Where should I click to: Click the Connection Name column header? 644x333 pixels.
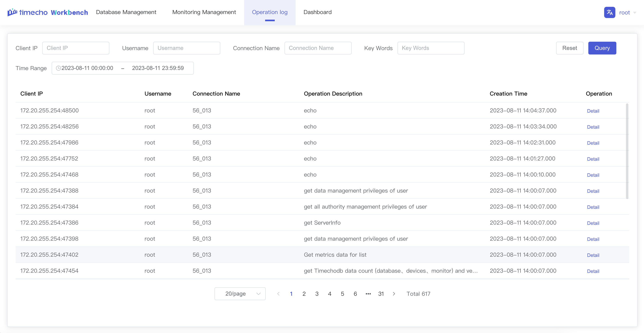(x=216, y=94)
